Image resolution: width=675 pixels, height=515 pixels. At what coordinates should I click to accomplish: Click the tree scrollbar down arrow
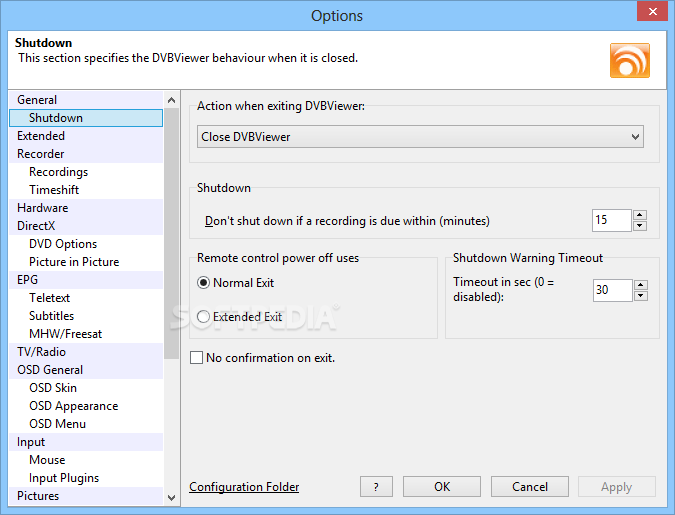pos(171,498)
